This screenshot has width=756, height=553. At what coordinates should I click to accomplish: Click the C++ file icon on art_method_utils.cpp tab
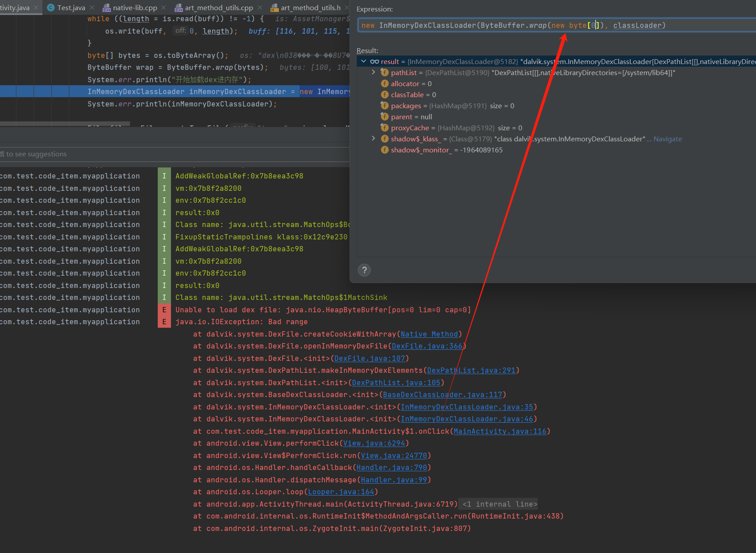tap(179, 8)
